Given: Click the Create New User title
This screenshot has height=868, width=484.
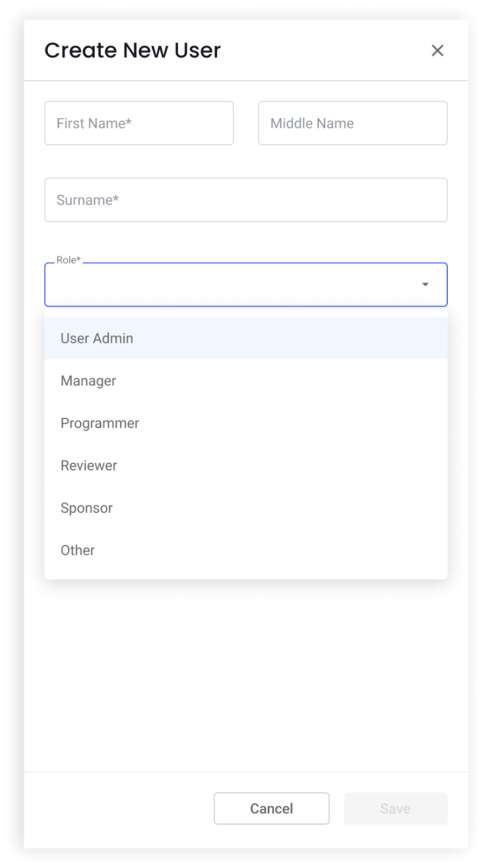Looking at the screenshot, I should pyautogui.click(x=132, y=50).
